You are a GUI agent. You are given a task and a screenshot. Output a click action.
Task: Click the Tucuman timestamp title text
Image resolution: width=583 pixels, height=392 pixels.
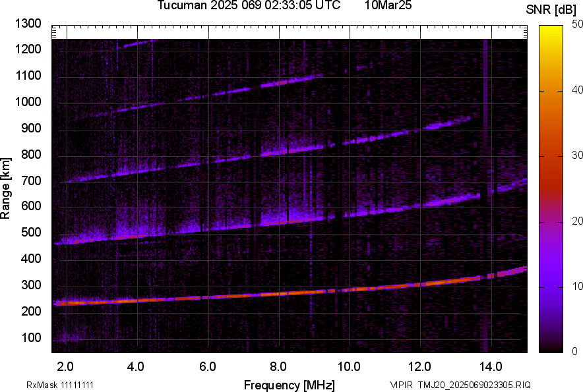coord(249,6)
